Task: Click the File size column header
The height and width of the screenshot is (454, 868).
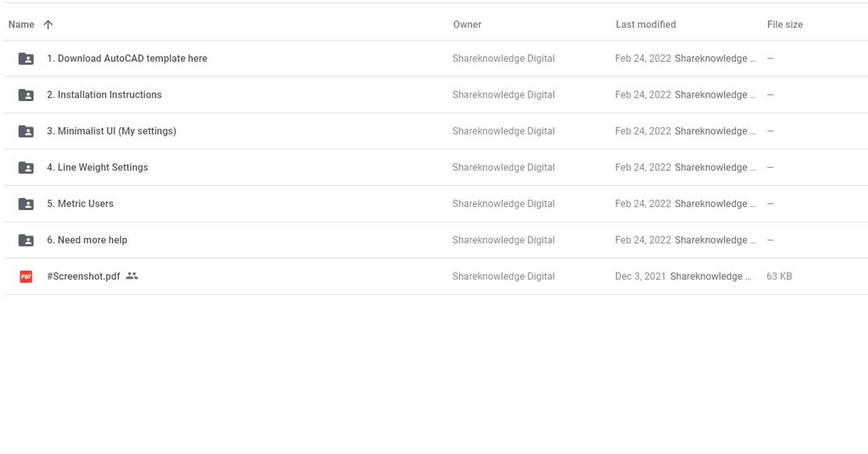Action: pyautogui.click(x=785, y=24)
